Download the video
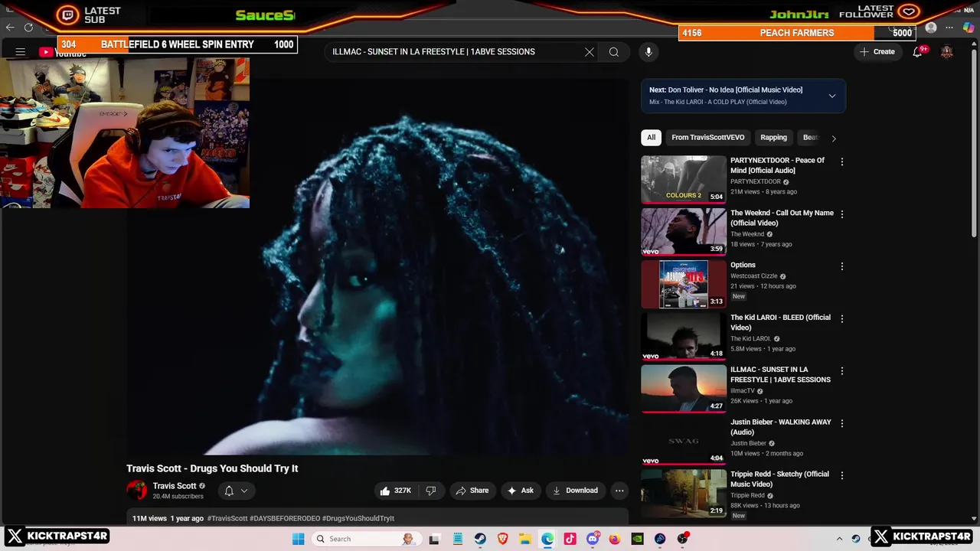This screenshot has width=980, height=551. pos(576,491)
